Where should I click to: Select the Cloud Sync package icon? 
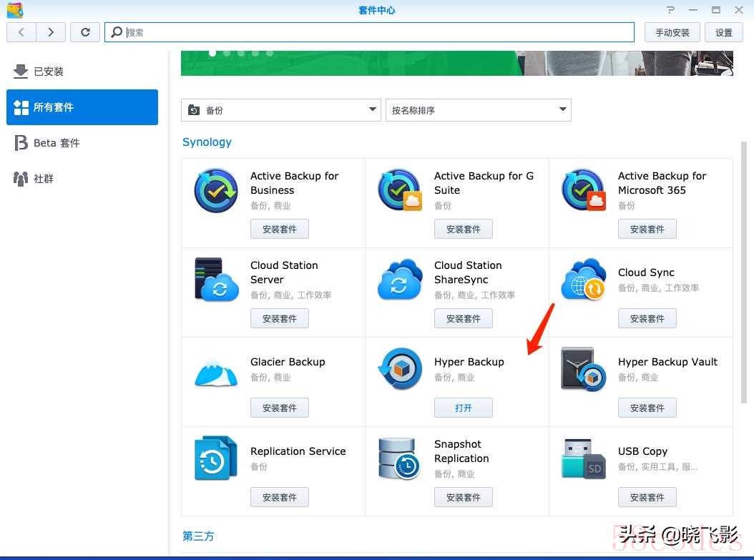click(583, 279)
